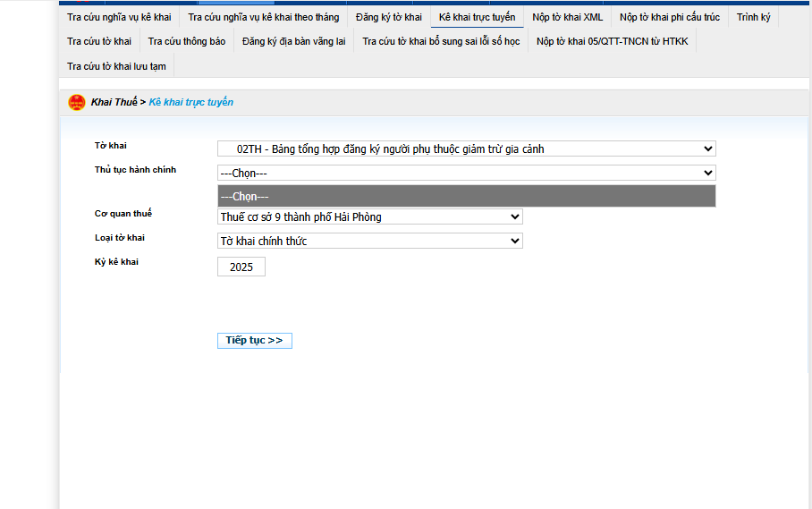
Task: Open the Tra cứu nghĩa vụ kê khai tab
Action: coord(119,17)
